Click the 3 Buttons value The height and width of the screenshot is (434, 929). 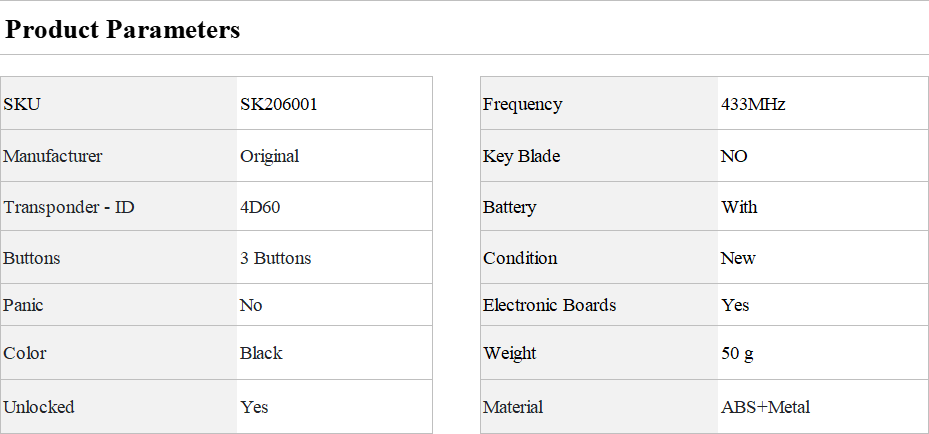[x=276, y=258]
